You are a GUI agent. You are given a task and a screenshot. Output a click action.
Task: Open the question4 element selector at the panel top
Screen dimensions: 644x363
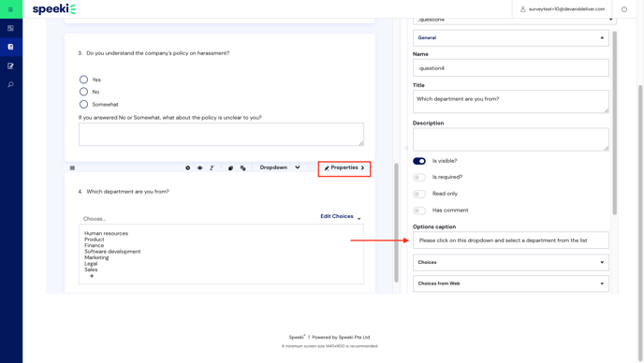point(514,20)
